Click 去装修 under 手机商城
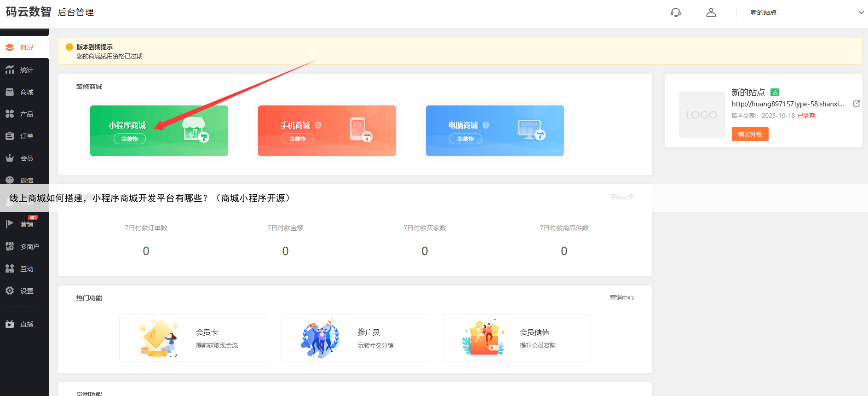Screen dimensions: 868x396 pos(297,139)
